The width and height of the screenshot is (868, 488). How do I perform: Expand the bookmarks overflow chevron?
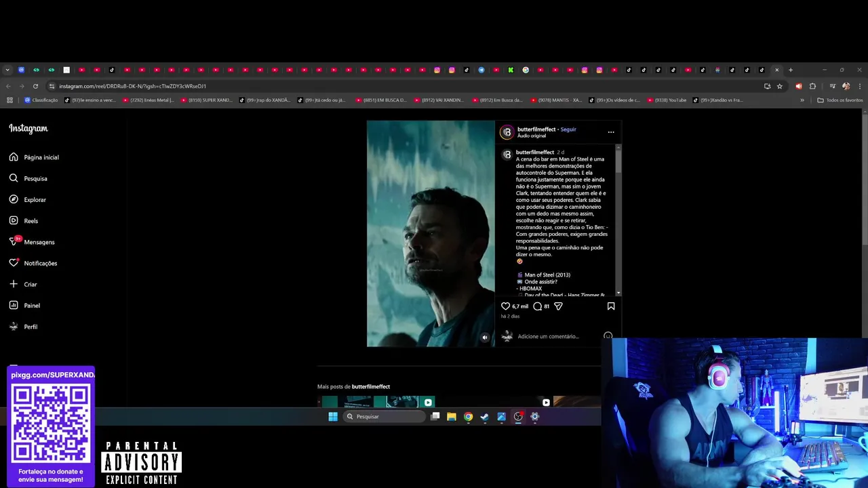(x=802, y=100)
